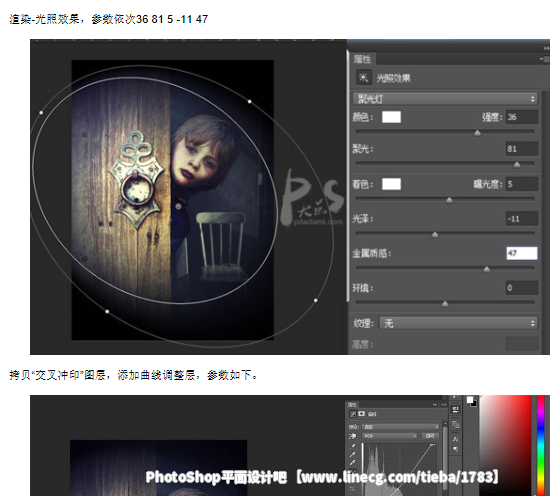Viewport: 554px width, 496px height.
Task: Open the Paragraph panel pilcrow icon
Action: point(456,449)
